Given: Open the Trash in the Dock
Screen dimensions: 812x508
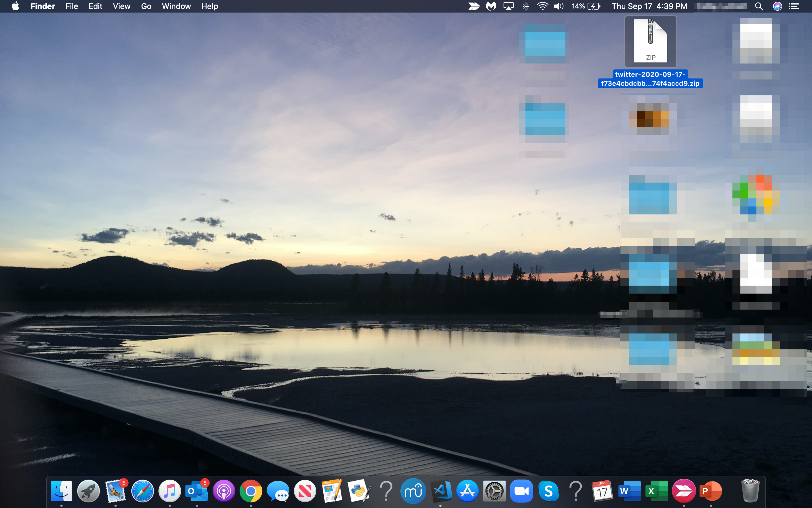Looking at the screenshot, I should (750, 491).
